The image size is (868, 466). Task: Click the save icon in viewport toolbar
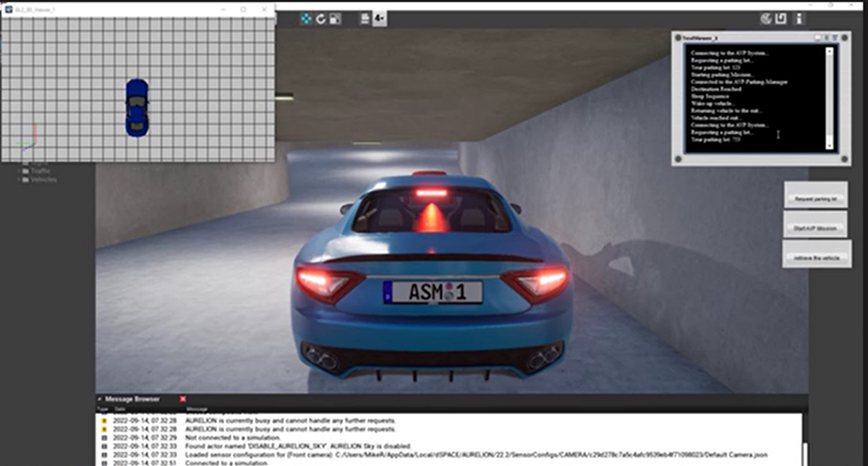tap(335, 19)
